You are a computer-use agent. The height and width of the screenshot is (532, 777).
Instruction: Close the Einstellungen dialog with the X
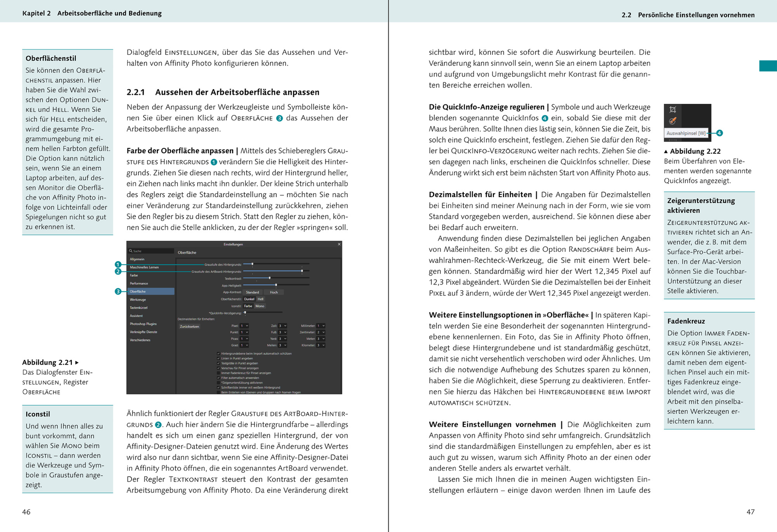tap(339, 244)
